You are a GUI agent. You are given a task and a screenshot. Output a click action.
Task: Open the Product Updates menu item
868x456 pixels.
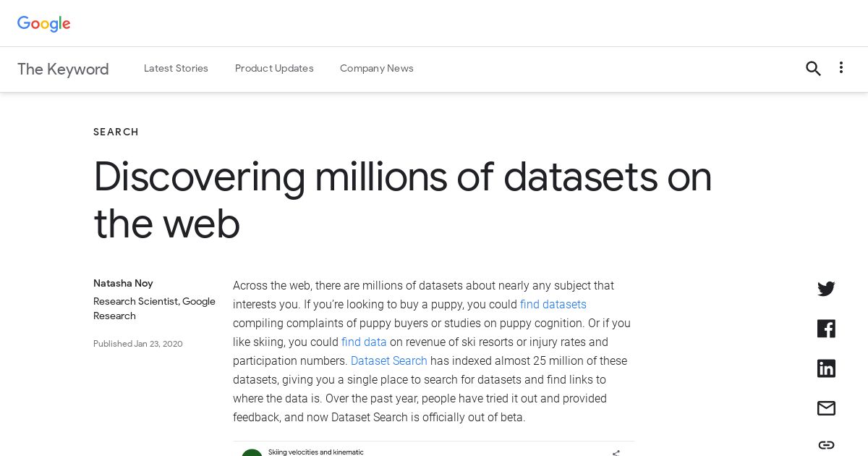tap(274, 69)
